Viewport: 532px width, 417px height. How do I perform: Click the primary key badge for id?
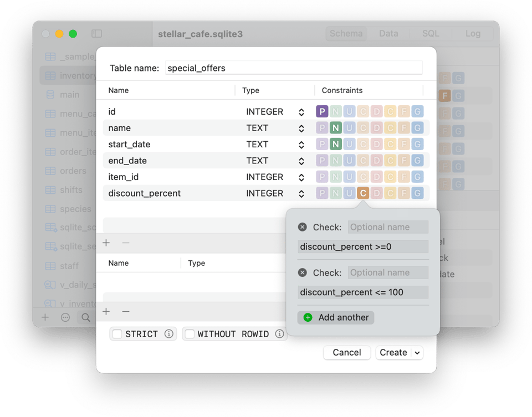pyautogui.click(x=322, y=112)
